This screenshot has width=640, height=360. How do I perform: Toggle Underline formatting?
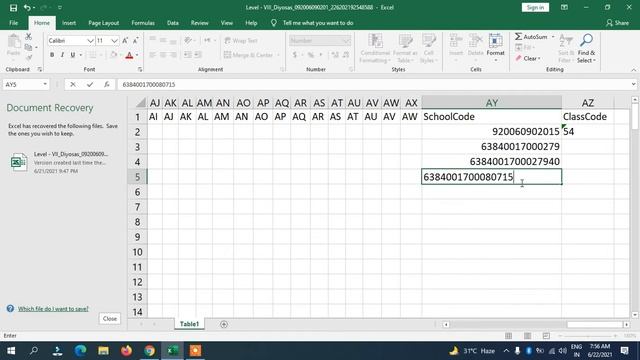73,55
